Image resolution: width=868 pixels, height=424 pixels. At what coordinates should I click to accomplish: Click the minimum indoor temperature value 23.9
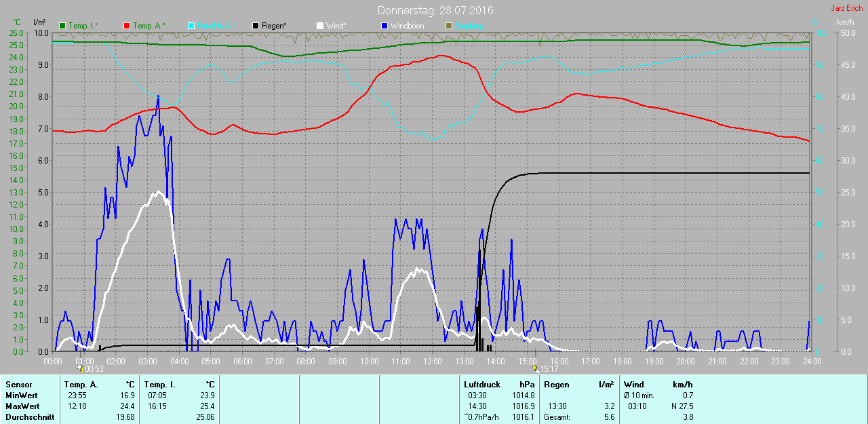[x=207, y=396]
